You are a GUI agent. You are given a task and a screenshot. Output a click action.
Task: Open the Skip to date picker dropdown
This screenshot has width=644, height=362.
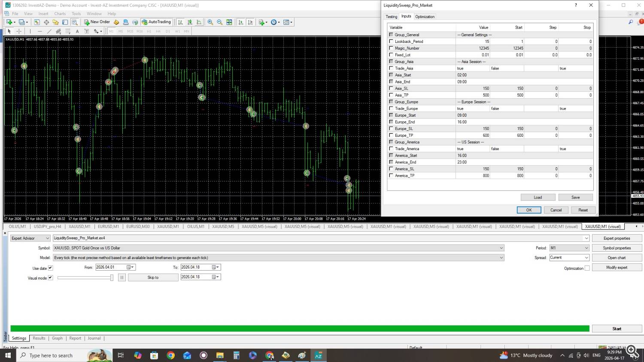pyautogui.click(x=216, y=277)
